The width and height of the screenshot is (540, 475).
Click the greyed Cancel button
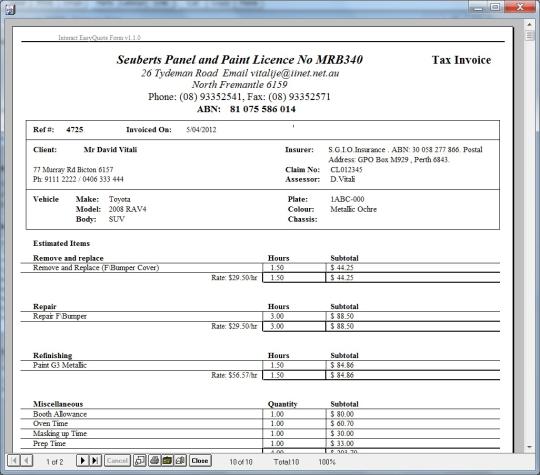tap(117, 461)
